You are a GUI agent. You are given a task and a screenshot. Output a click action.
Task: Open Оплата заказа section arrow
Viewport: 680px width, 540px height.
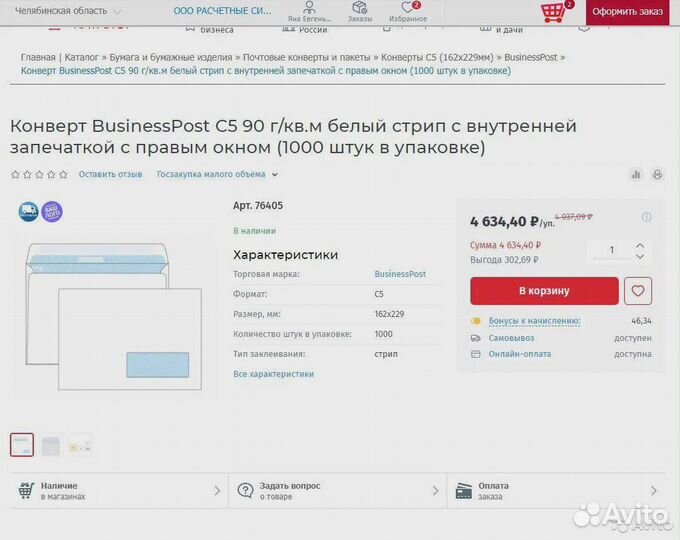click(x=654, y=491)
